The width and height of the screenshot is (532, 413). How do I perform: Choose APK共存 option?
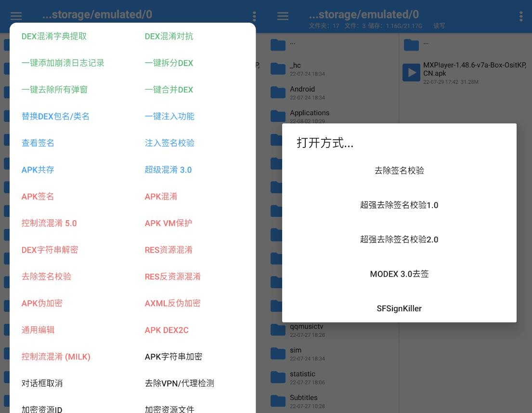[x=38, y=170]
